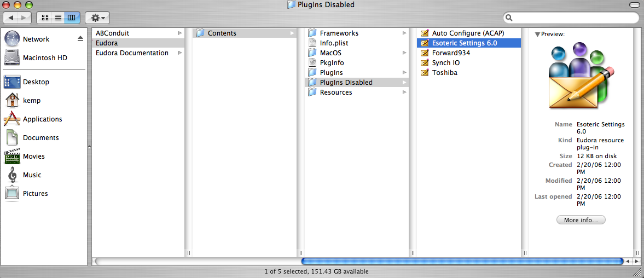The width and height of the screenshot is (644, 278).
Task: Click the Esoteric Settings 6.0 plug-in icon
Action: tap(425, 43)
